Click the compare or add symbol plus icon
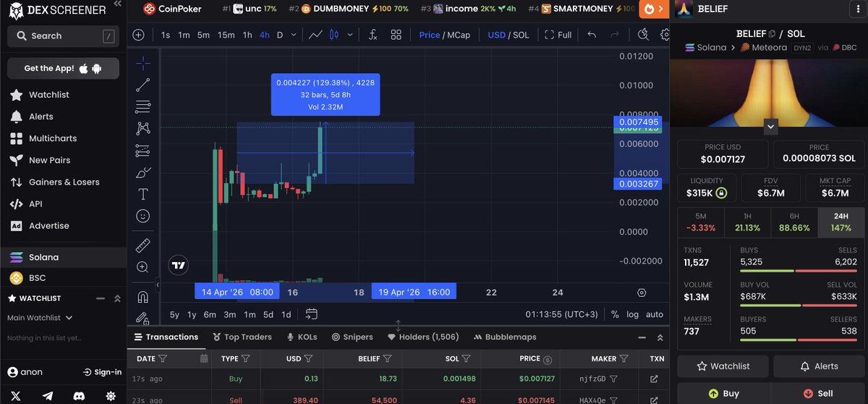 click(x=138, y=35)
